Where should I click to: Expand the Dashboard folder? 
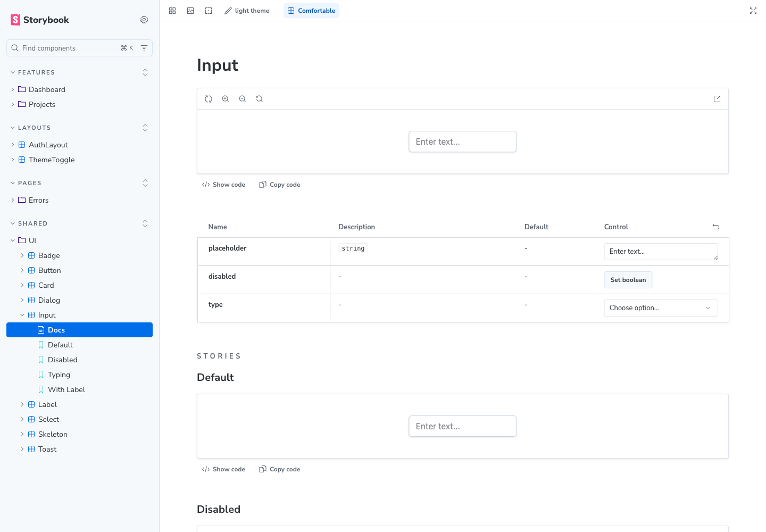pos(79,89)
